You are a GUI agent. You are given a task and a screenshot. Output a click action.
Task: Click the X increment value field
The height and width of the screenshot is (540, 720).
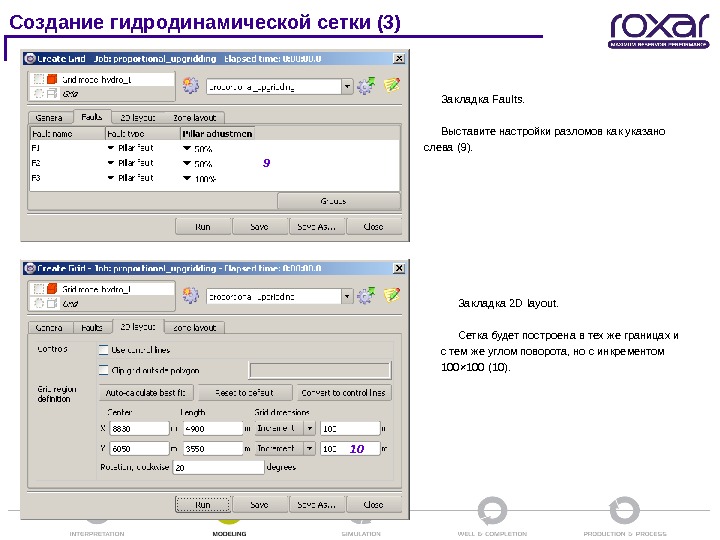coord(350,428)
